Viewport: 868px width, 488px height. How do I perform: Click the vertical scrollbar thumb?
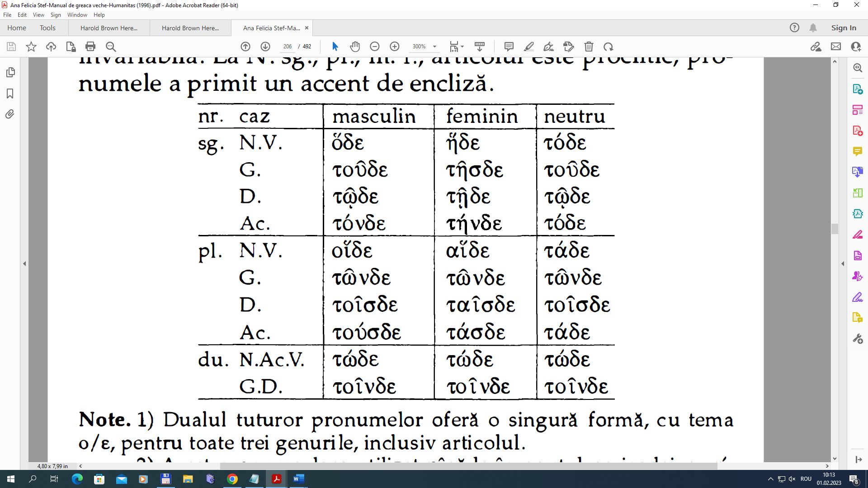(835, 228)
